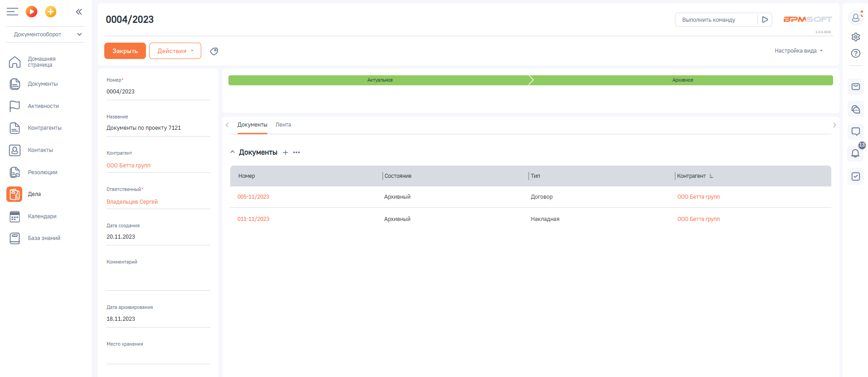Viewport: 868px width, 377px height.
Task: Click the Номер field value 0004/2023
Action: (x=121, y=92)
